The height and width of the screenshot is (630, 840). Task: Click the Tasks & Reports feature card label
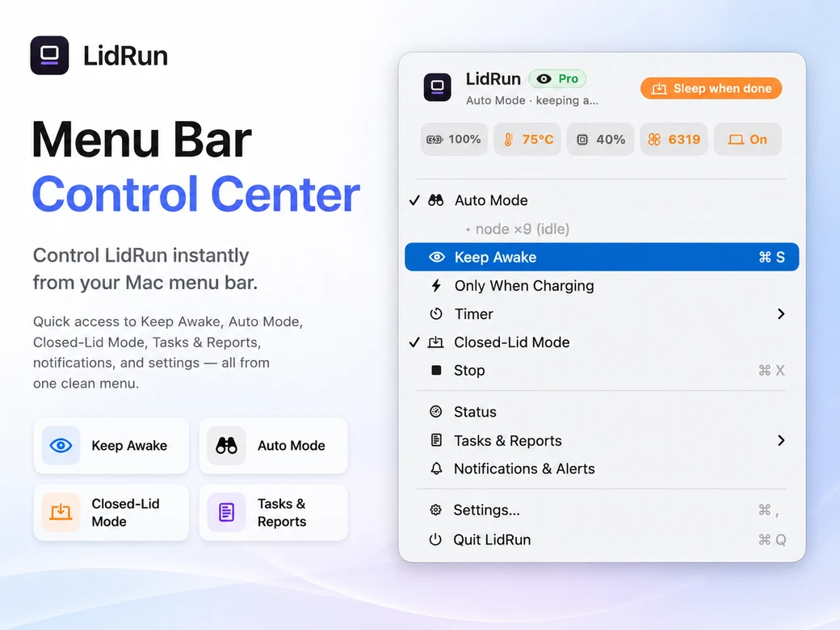click(282, 513)
